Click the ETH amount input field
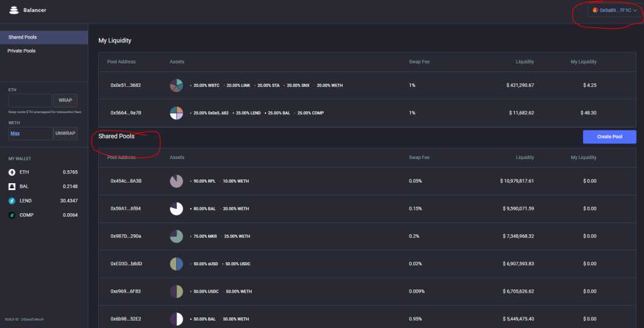This screenshot has height=328, width=644. pos(30,100)
